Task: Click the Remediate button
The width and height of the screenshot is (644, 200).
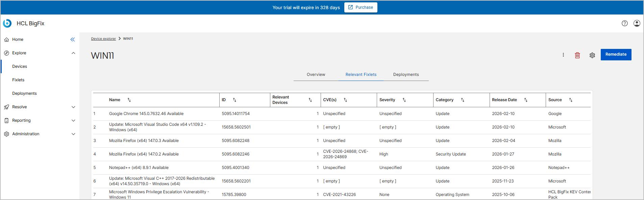Action: tap(616, 55)
